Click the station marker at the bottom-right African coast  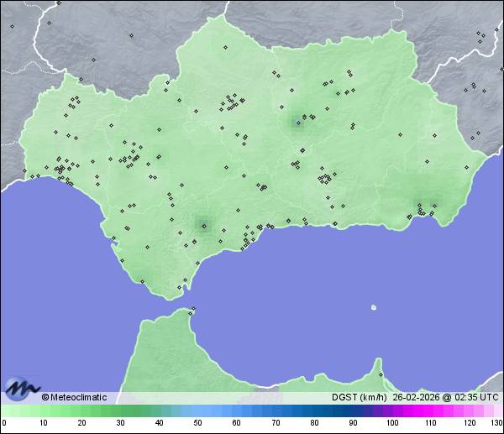click(380, 374)
